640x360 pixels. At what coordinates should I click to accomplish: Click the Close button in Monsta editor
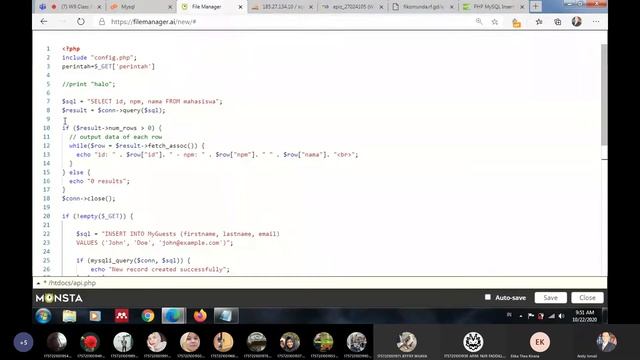click(587, 298)
